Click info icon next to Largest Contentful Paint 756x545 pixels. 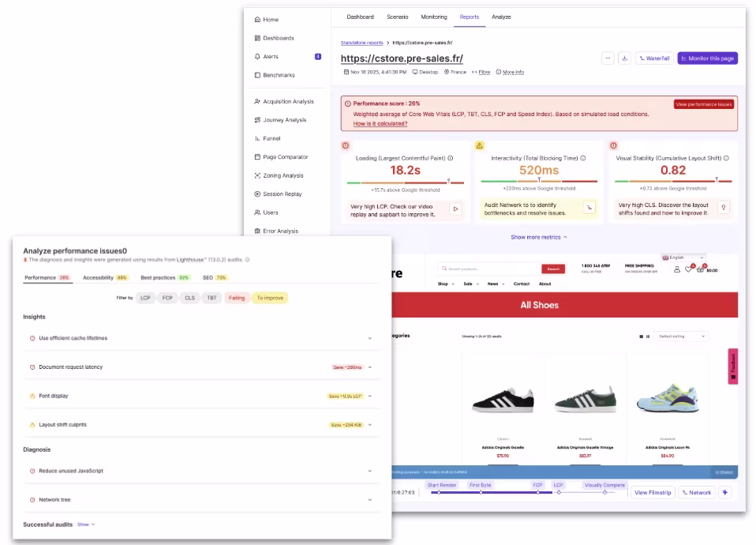451,158
